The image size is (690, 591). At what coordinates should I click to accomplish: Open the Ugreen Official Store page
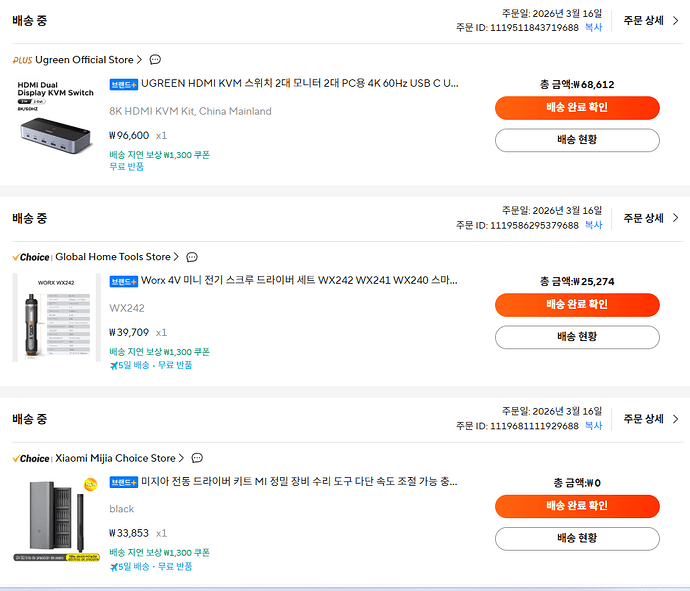coord(84,60)
